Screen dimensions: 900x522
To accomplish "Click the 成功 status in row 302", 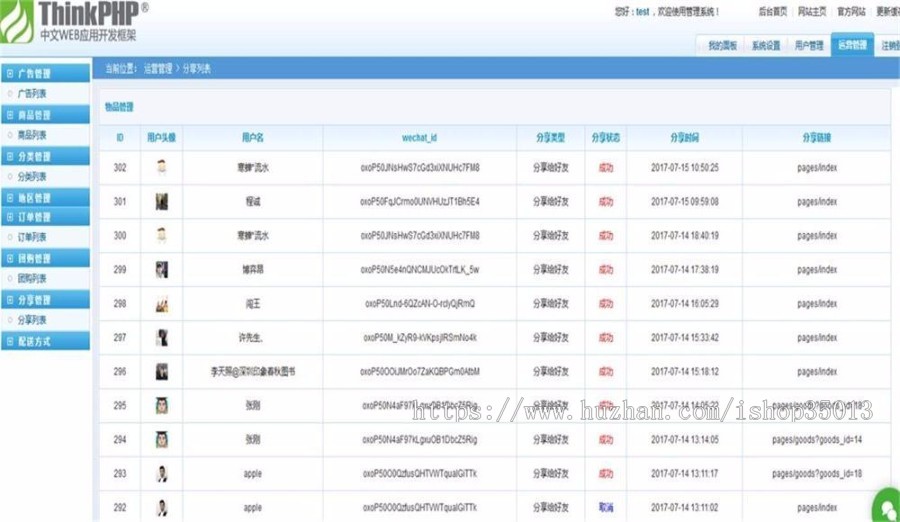I will pyautogui.click(x=606, y=168).
